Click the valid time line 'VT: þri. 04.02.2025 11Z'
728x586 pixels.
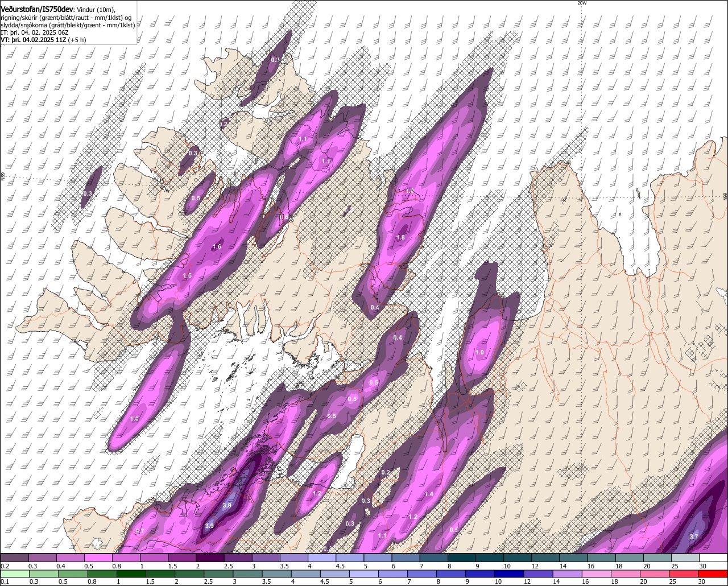(33, 40)
